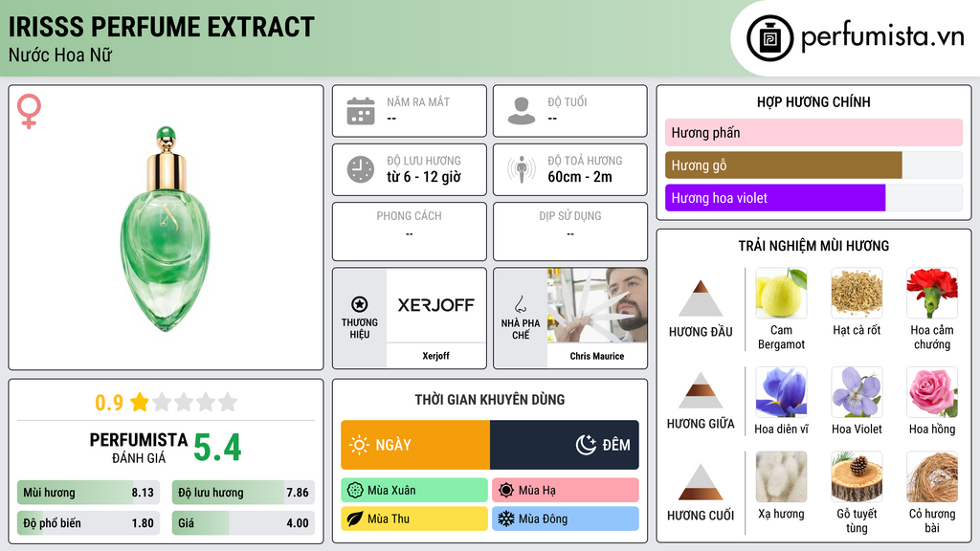Image resolution: width=980 pixels, height=551 pixels.
Task: Open the Hoa Violet note image
Action: click(857, 392)
